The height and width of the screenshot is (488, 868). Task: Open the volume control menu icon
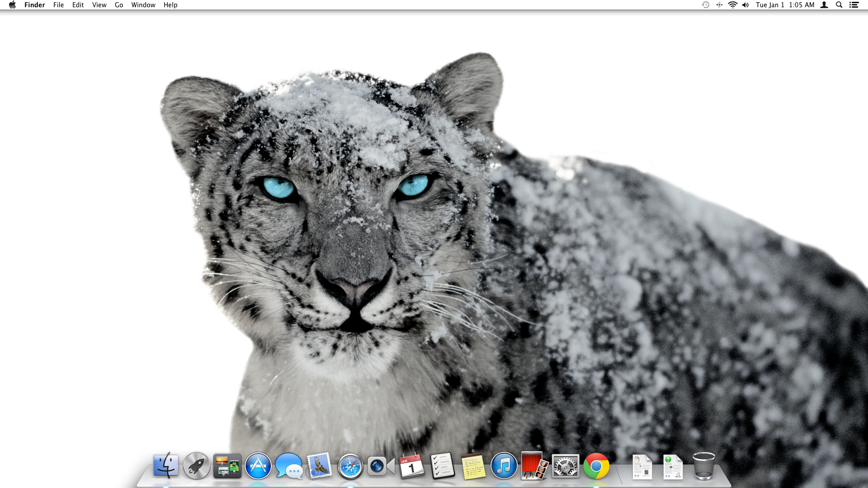click(x=745, y=5)
